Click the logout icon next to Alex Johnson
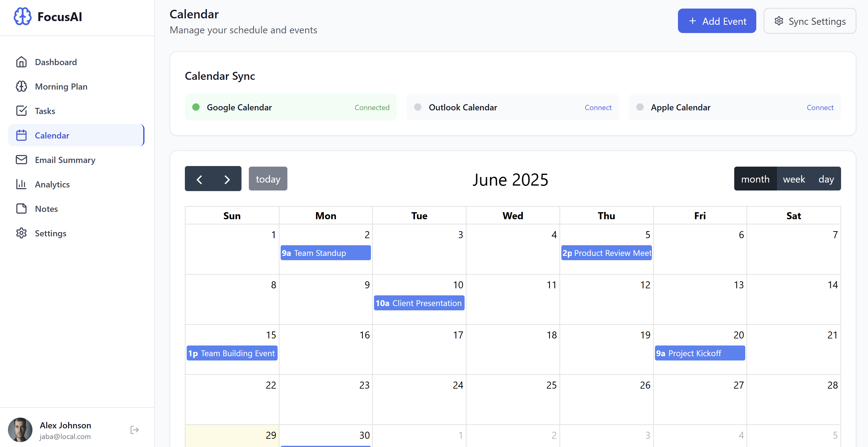 pyautogui.click(x=134, y=430)
